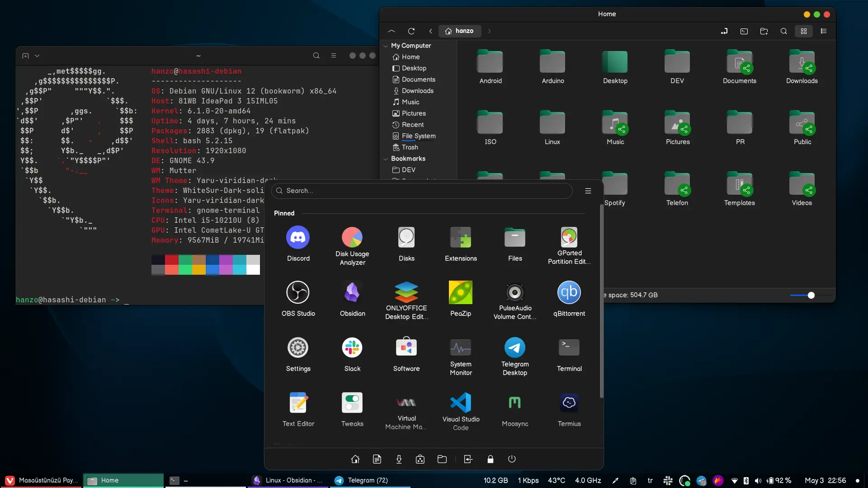
Task: Click the app menu vertical scrollbar
Action: (x=601, y=301)
